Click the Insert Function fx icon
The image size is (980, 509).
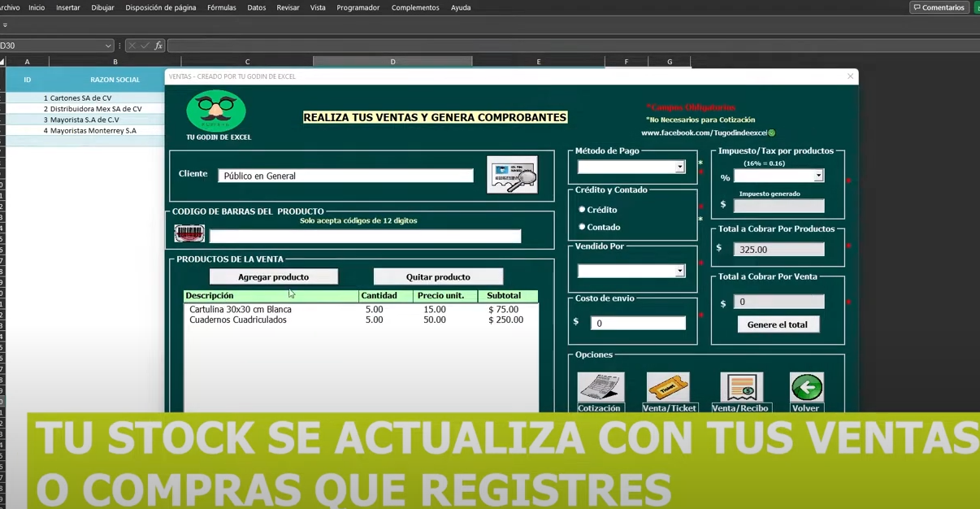[159, 46]
